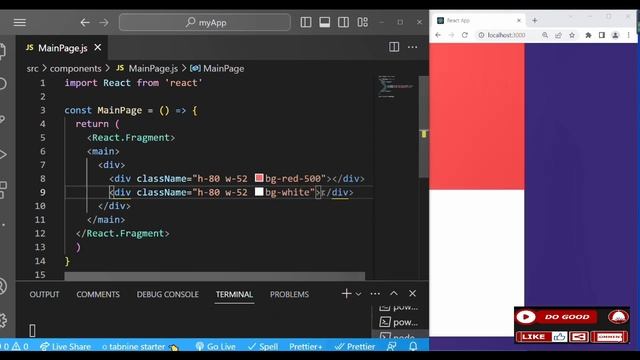Open the new terminal launch profile dropdown
Screen dimensions: 640x360
[358, 294]
